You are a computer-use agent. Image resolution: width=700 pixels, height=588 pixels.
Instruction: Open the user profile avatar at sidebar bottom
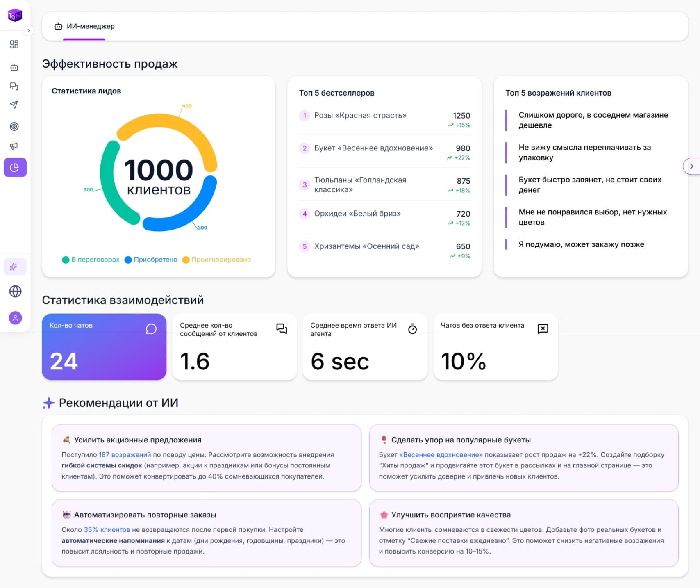(15, 317)
